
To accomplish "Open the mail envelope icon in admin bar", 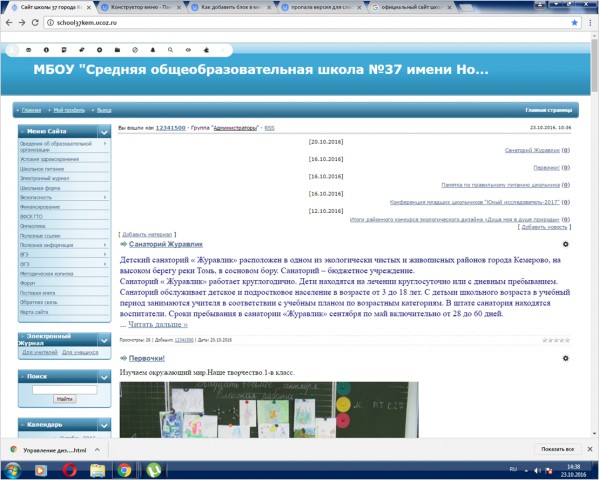I will coord(29,50).
